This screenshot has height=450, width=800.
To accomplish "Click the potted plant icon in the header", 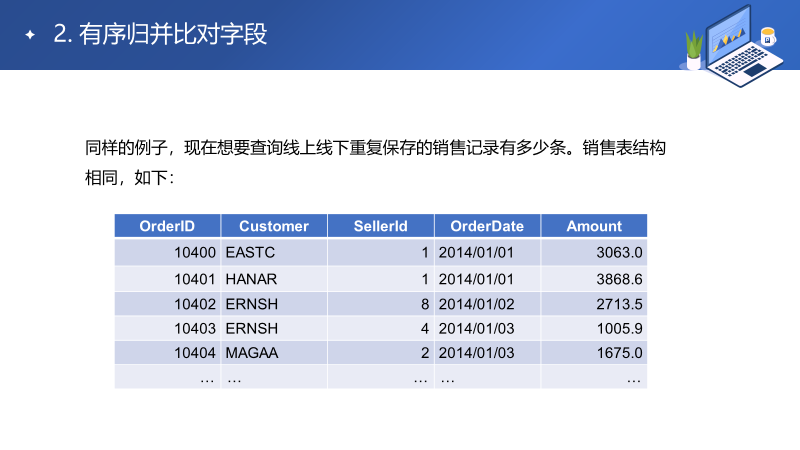I will click(693, 48).
